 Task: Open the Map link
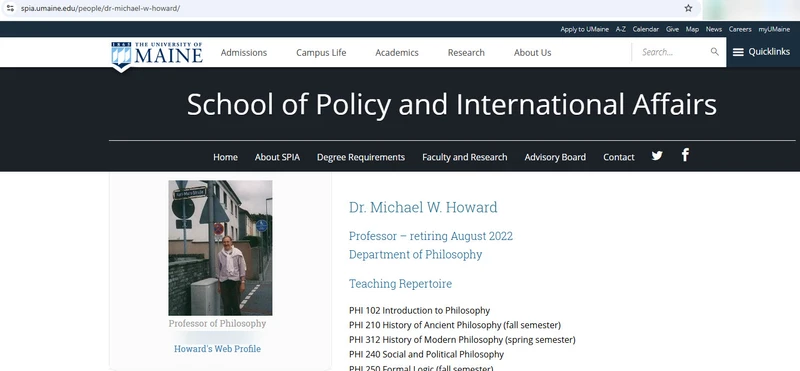click(x=692, y=29)
